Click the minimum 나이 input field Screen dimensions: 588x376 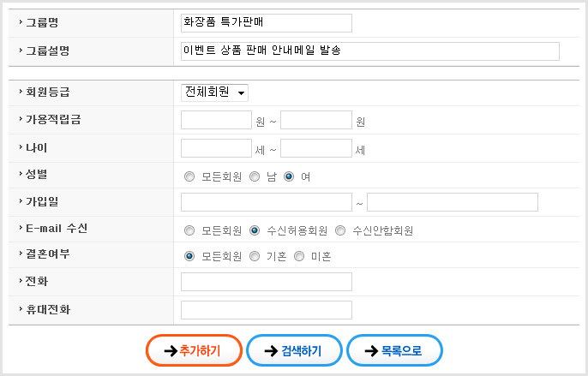click(x=216, y=148)
